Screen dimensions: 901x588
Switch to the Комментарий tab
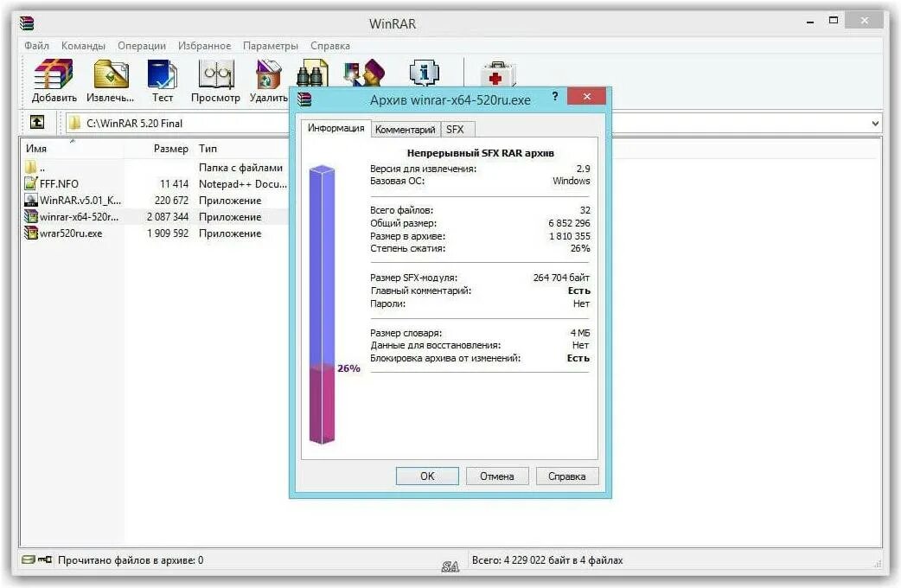pos(406,130)
